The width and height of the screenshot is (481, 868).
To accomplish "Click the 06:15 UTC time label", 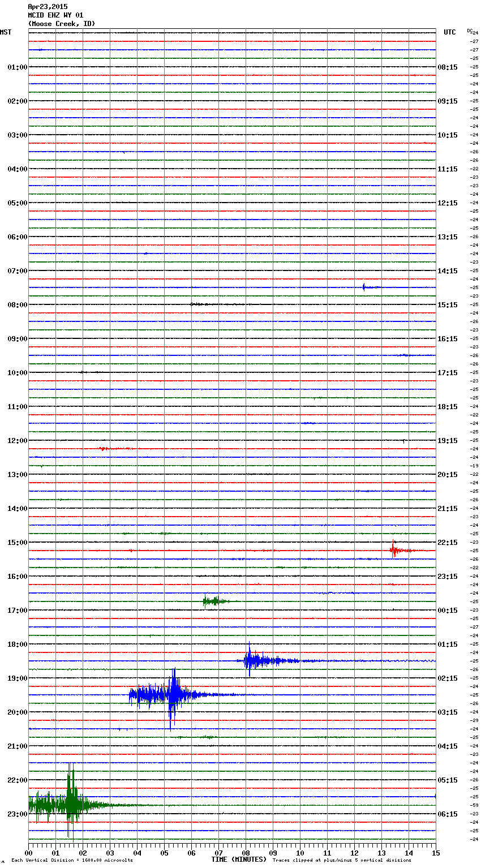I will (x=448, y=814).
